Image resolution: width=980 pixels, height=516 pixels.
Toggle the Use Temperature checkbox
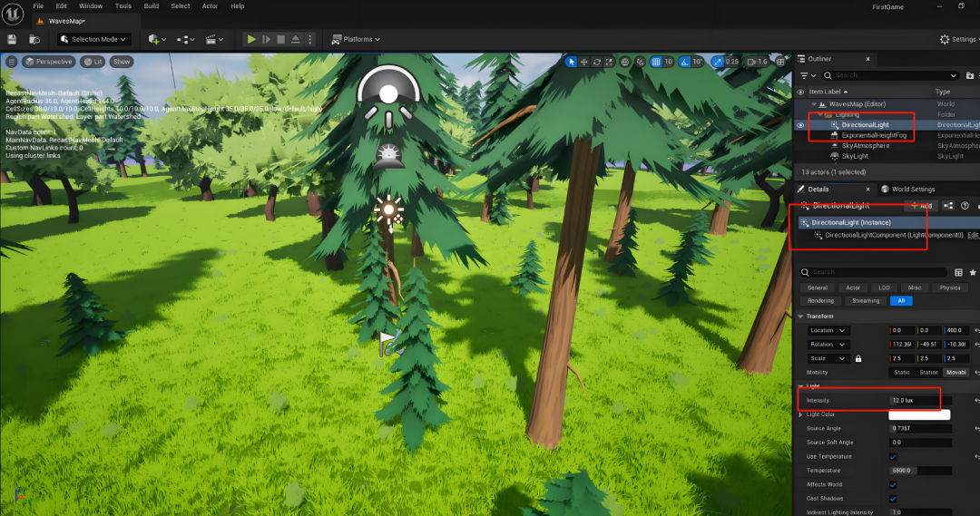pyautogui.click(x=893, y=456)
